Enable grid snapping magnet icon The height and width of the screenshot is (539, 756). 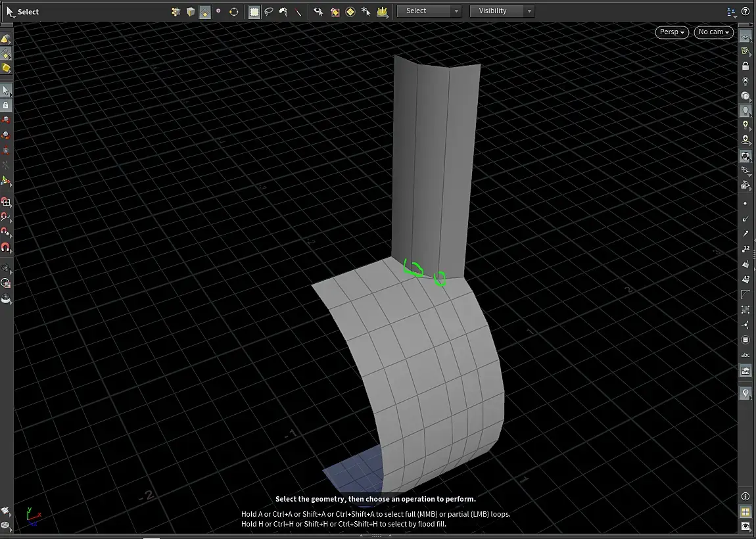pyautogui.click(x=6, y=202)
